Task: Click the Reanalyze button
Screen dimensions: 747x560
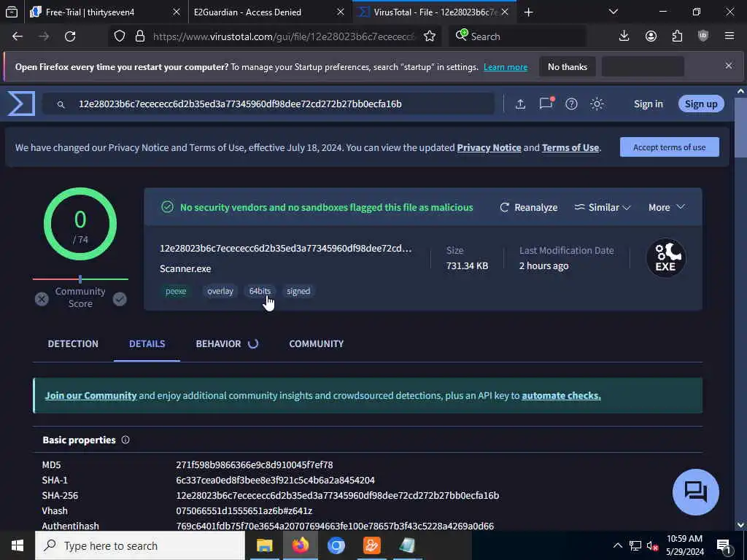Action: tap(529, 208)
